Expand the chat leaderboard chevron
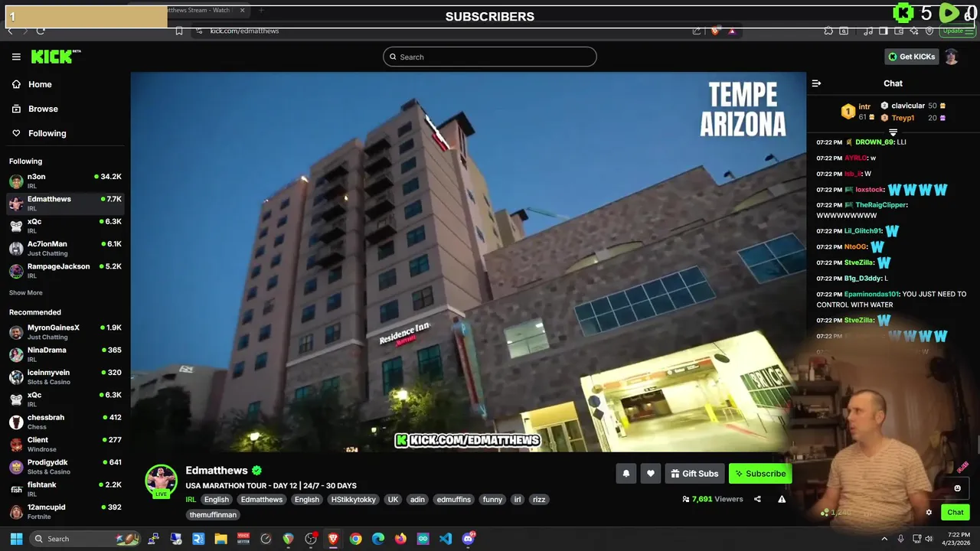The height and width of the screenshot is (551, 980). pos(893,132)
